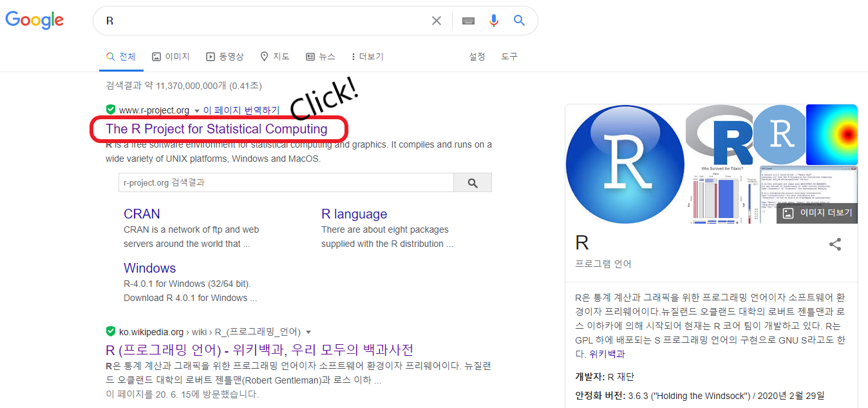
Task: Select the '전체' tab
Action: pyautogui.click(x=121, y=57)
